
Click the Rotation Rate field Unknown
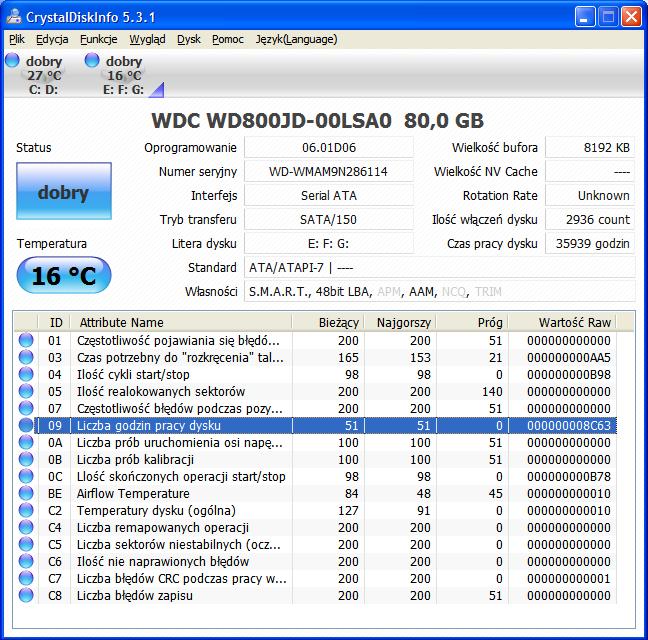coord(590,195)
